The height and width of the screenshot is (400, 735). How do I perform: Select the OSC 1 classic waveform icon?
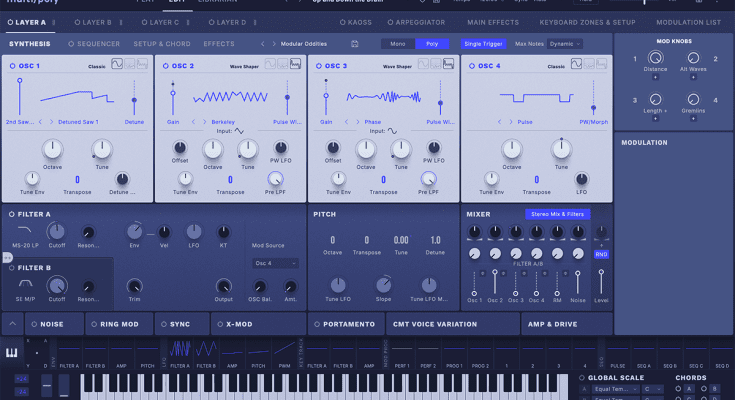tap(116, 65)
